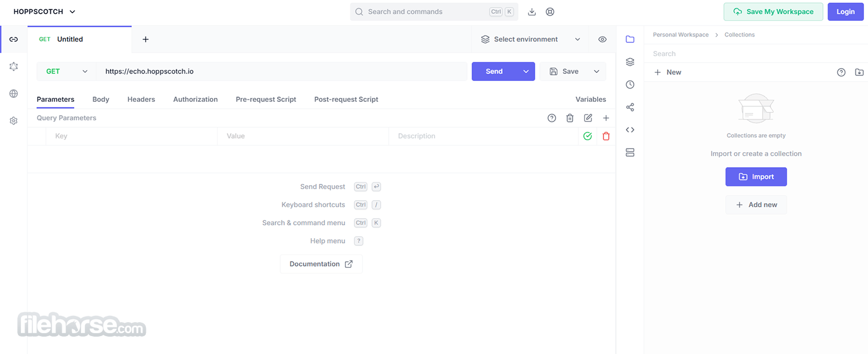This screenshot has width=868, height=354.
Task: Open Select environment dropdown
Action: point(531,39)
